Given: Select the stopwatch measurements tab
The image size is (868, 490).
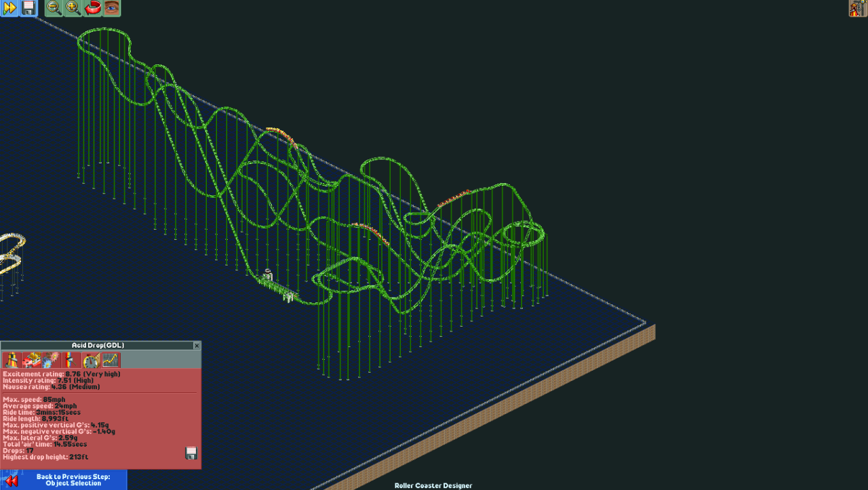Looking at the screenshot, I should tap(90, 360).
